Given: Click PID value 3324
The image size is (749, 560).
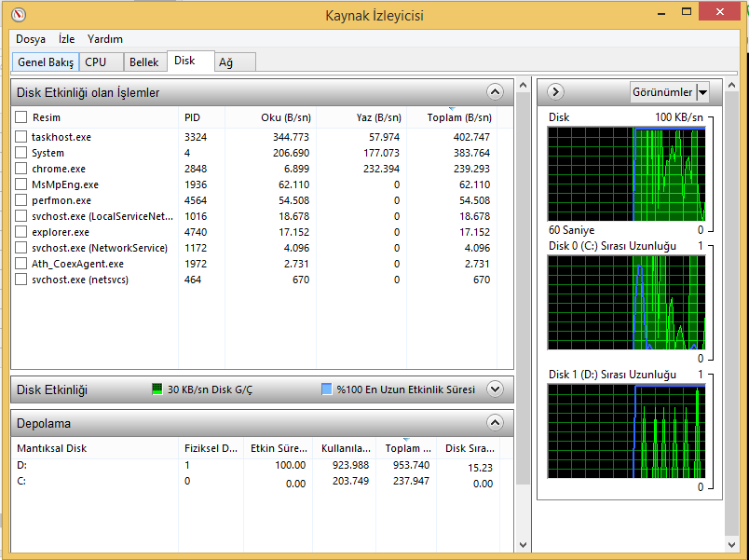Looking at the screenshot, I should (x=196, y=137).
